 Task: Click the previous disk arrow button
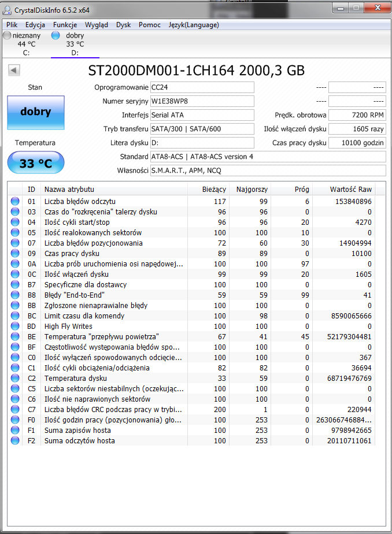[14, 71]
